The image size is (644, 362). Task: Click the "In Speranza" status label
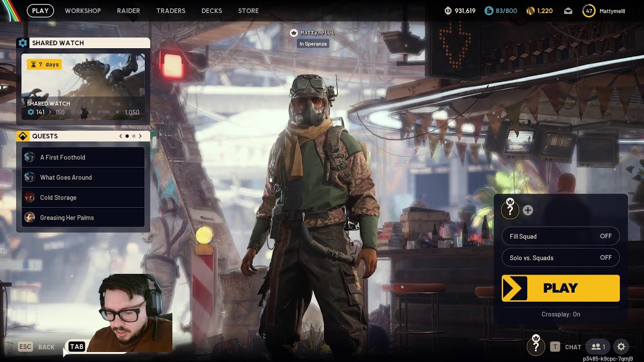313,44
